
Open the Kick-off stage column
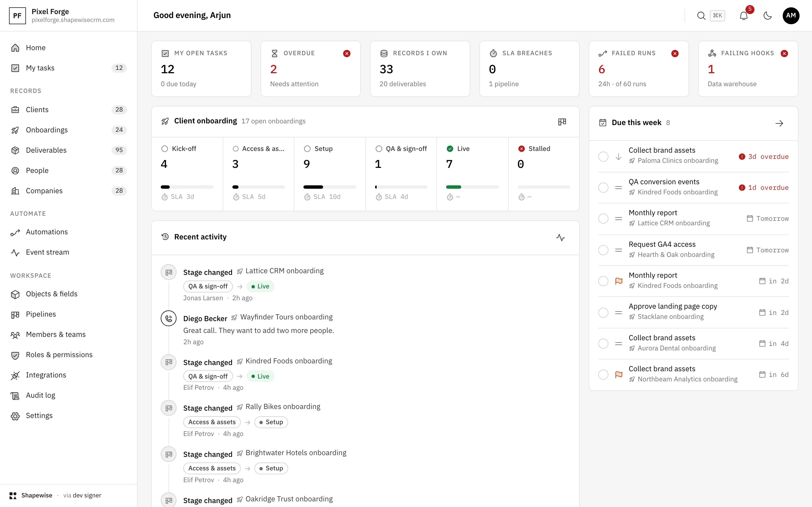[187, 174]
